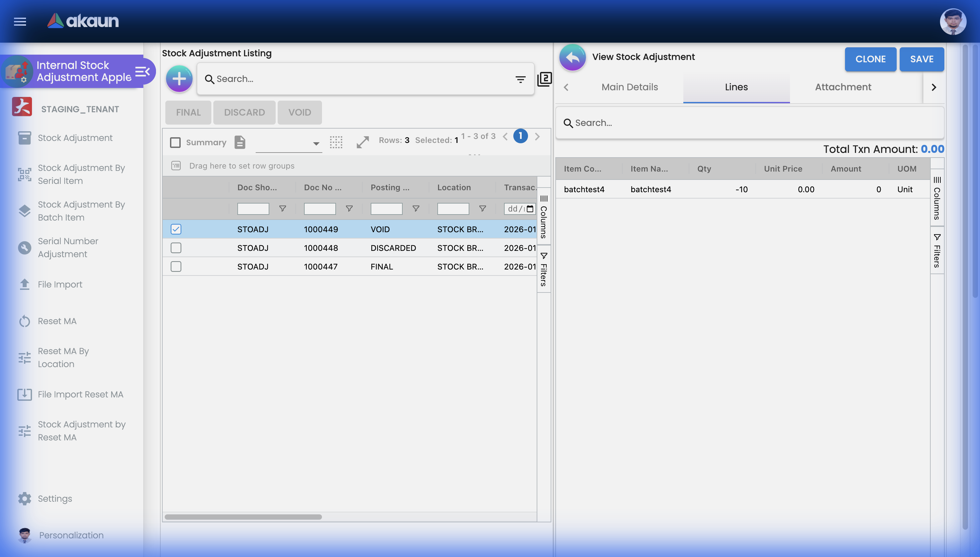Toggle the Summary checkbox
Image resolution: width=980 pixels, height=557 pixels.
[x=175, y=142]
